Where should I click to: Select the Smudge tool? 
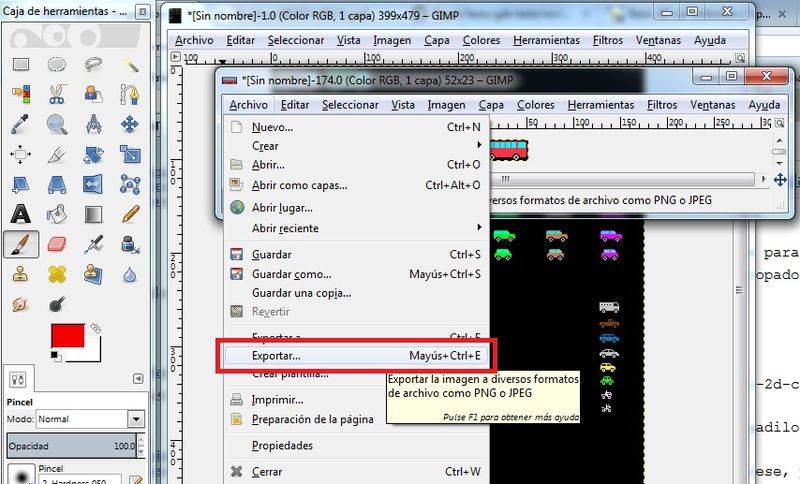pos(21,304)
